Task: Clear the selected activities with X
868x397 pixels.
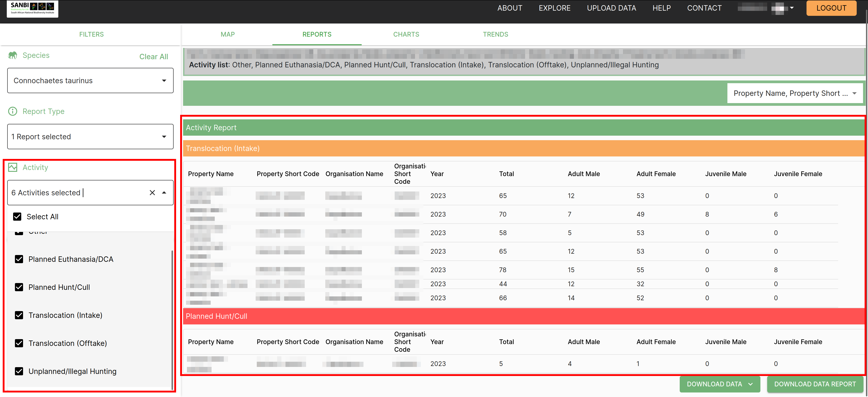Action: coord(152,193)
